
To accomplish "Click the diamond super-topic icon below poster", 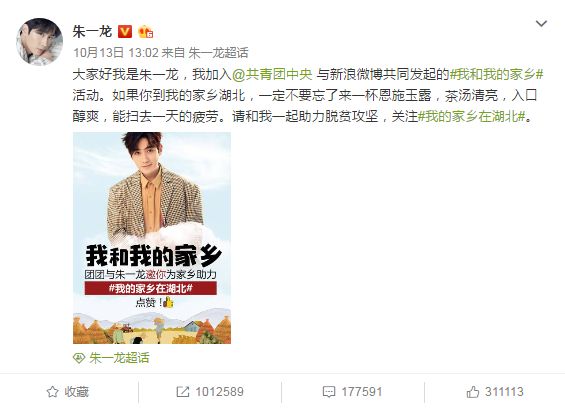I will click(79, 358).
